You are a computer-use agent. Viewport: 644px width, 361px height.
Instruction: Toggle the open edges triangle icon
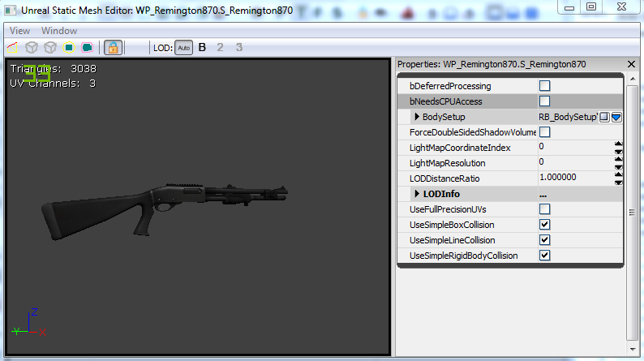12,48
